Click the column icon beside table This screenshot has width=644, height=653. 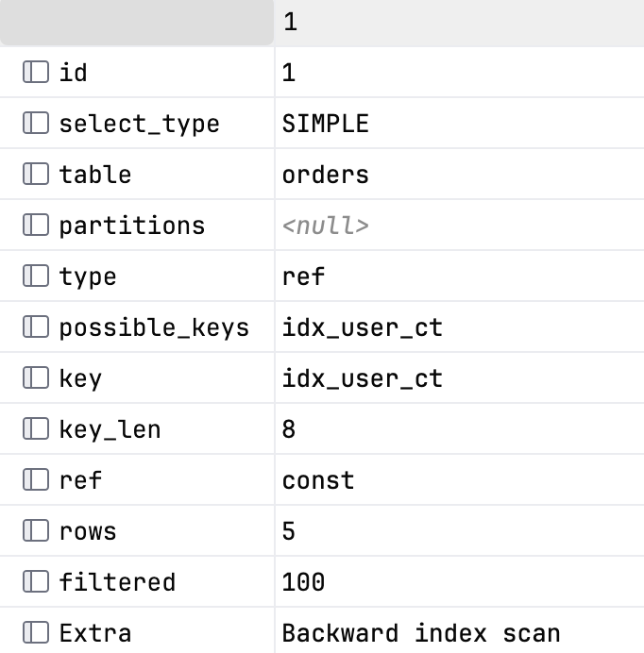36,174
